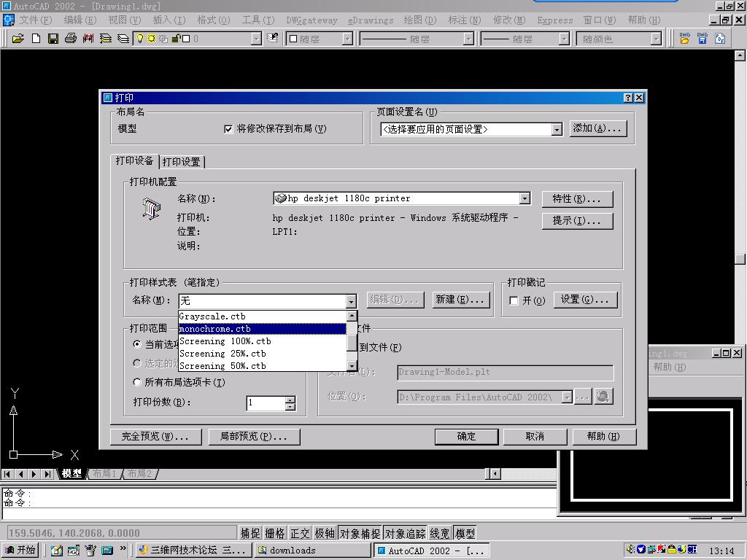Image resolution: width=747 pixels, height=560 pixels.
Task: Click the 取消 cancel button
Action: coord(535,436)
